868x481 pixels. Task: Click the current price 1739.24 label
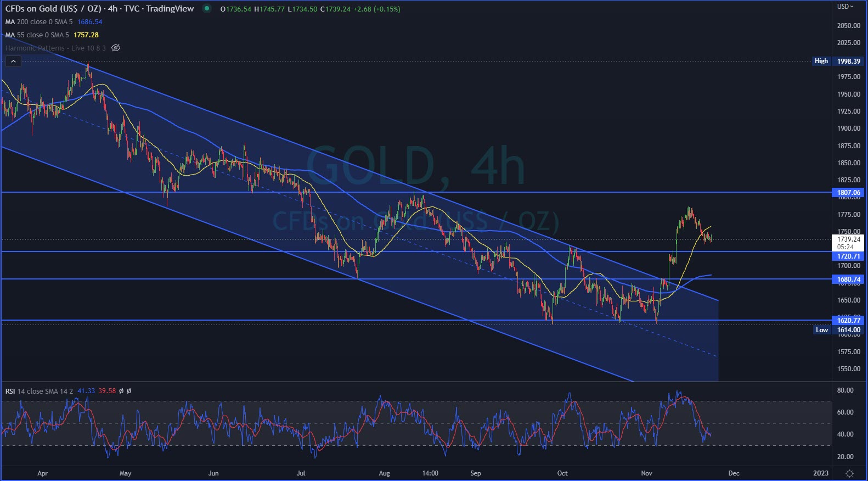[848, 239]
